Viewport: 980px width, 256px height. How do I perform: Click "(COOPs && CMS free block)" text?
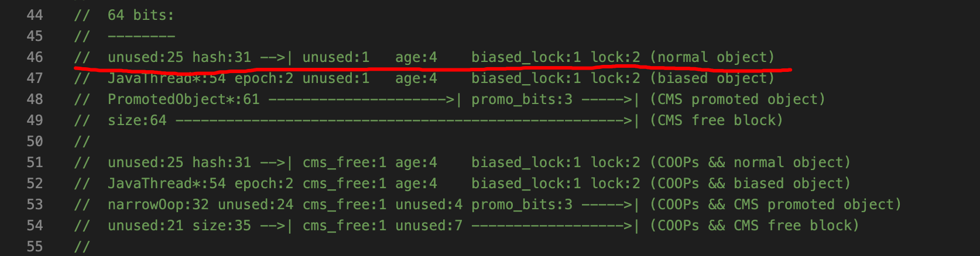[x=754, y=226]
